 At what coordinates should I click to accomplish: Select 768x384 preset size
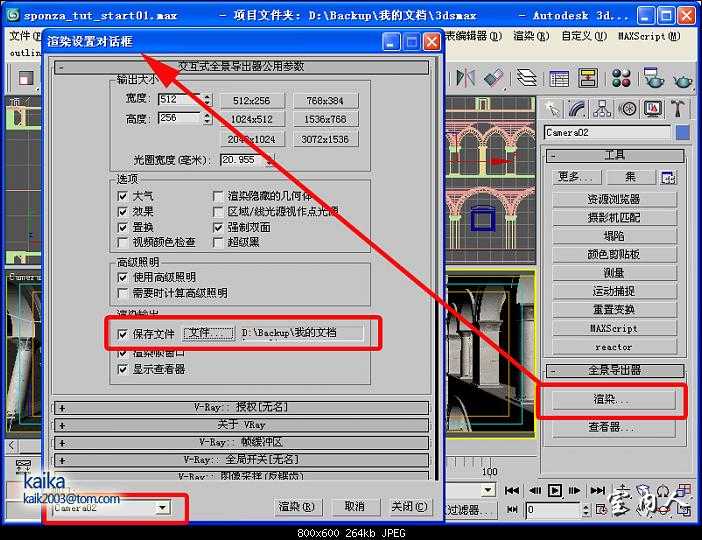[325, 101]
